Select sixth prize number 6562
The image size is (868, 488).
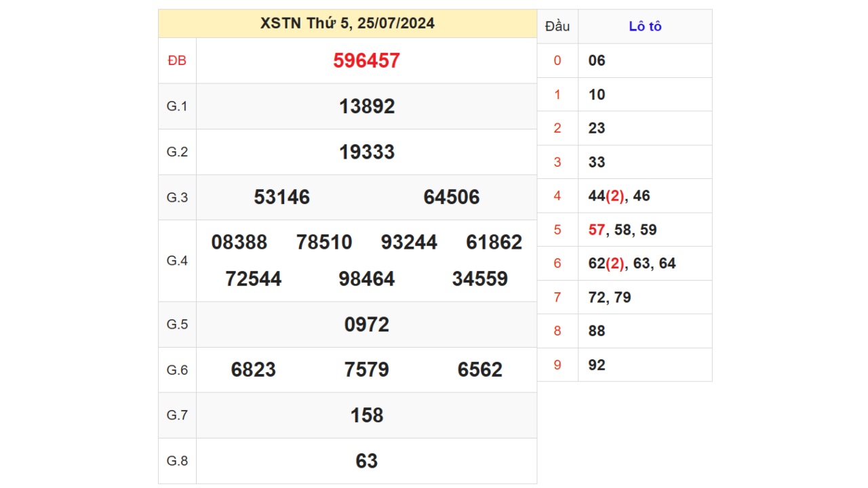(480, 369)
